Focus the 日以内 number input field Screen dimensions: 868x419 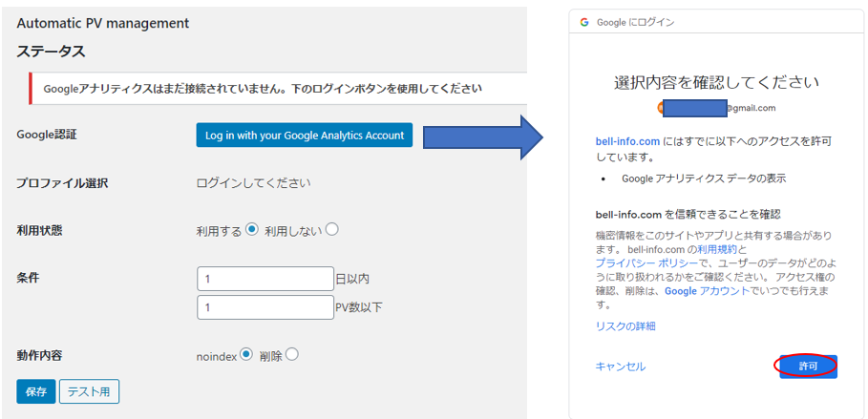pos(265,279)
